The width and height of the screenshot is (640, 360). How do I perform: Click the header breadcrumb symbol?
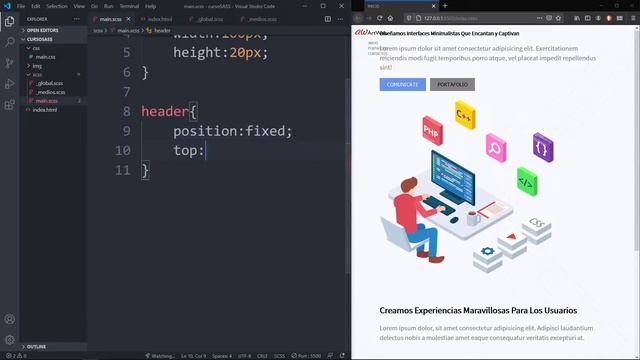pos(159,31)
